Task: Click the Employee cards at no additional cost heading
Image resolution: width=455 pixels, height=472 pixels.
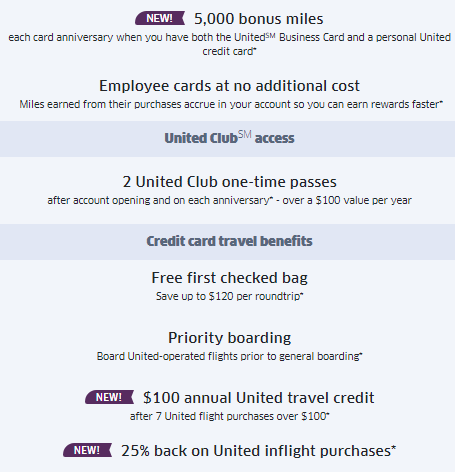Action: 229,86
